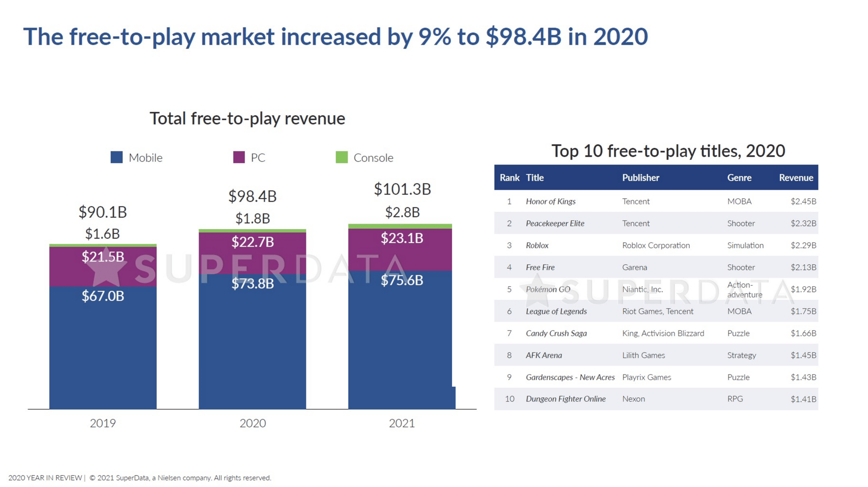Click 'King, Activision Blizzard' publisher cell
The height and width of the screenshot is (487, 868).
(663, 333)
